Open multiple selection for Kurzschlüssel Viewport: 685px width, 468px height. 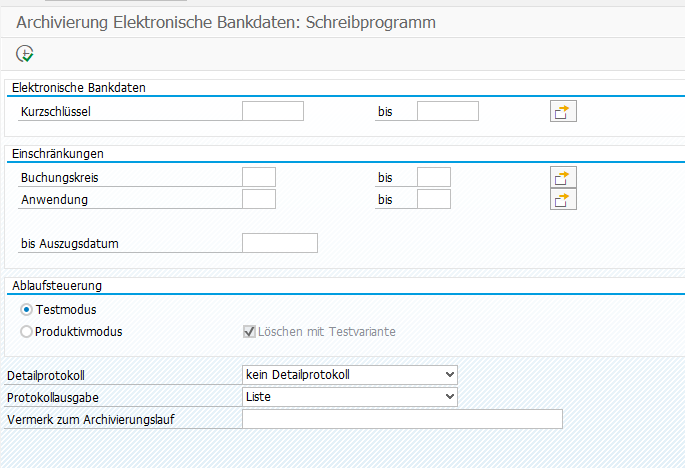[563, 111]
